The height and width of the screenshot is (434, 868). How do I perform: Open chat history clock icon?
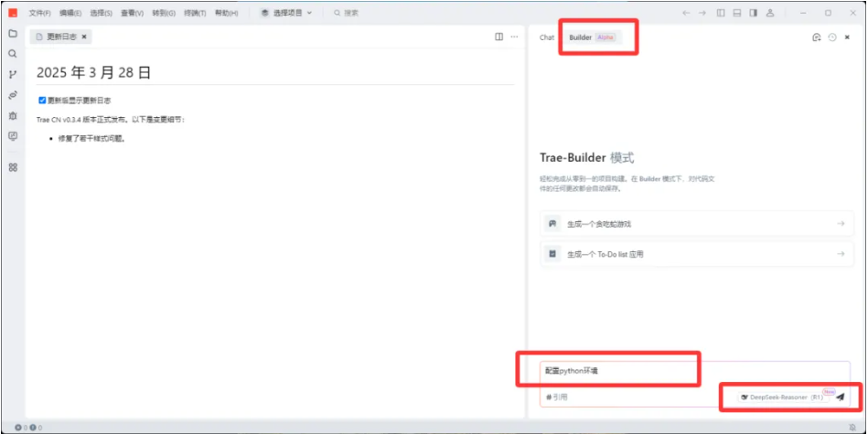[832, 37]
